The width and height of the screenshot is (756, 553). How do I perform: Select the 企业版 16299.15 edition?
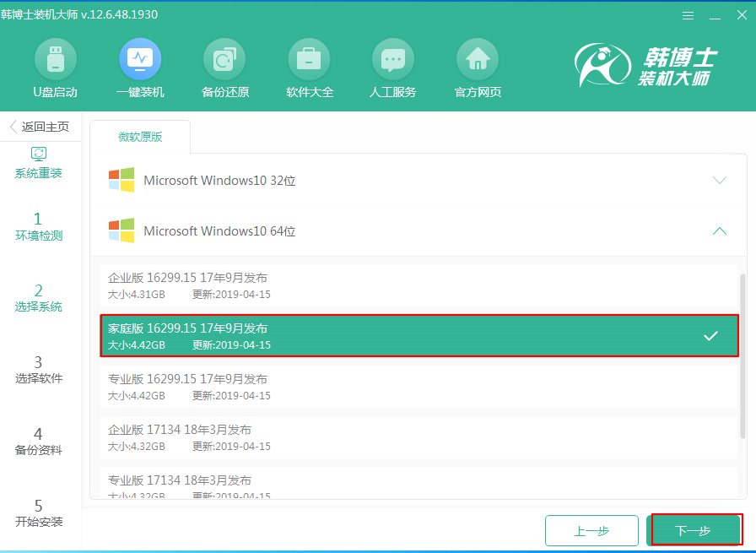337,285
